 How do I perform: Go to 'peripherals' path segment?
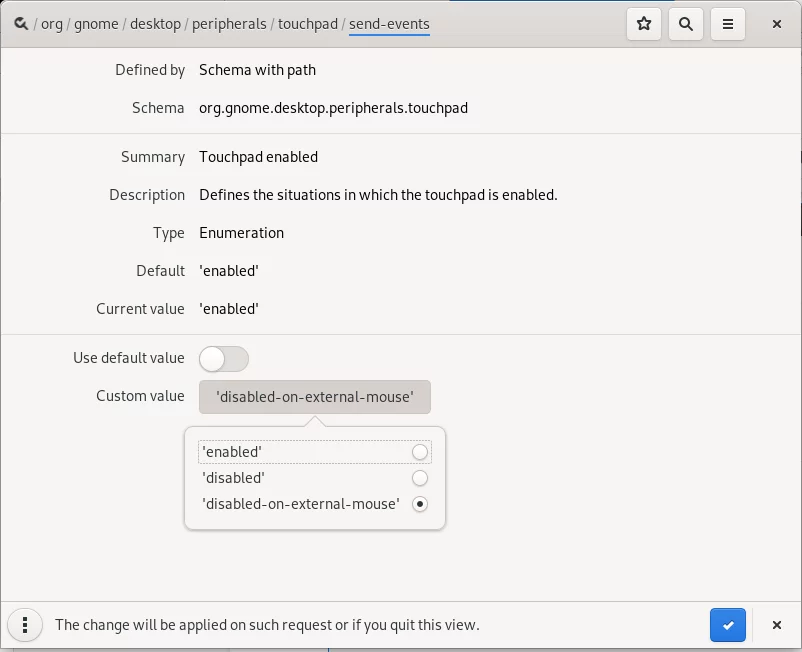click(x=229, y=24)
